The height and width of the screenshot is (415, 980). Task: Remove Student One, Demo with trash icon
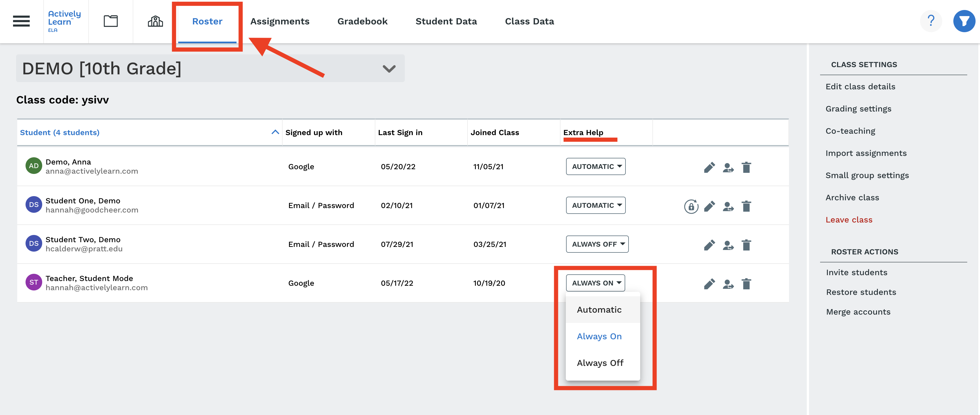(x=747, y=206)
